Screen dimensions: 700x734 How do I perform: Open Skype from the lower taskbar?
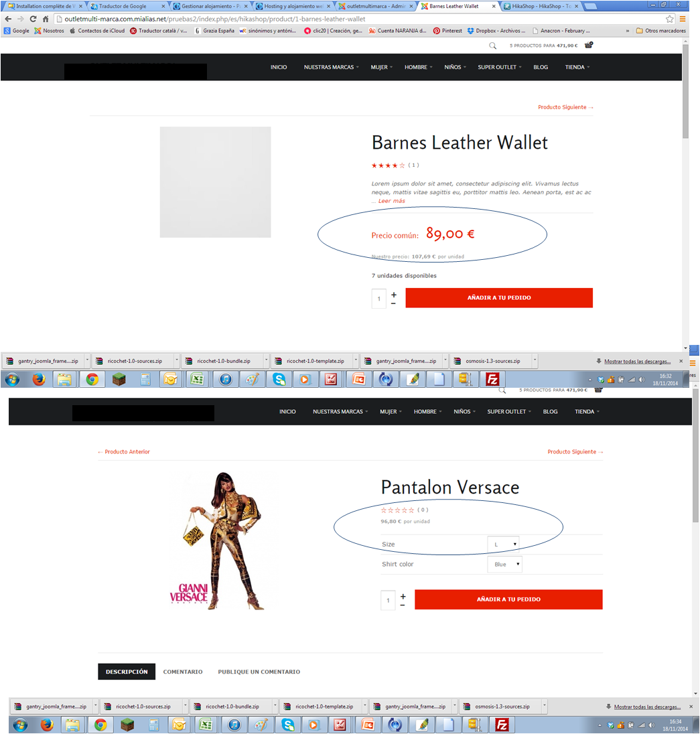[288, 725]
